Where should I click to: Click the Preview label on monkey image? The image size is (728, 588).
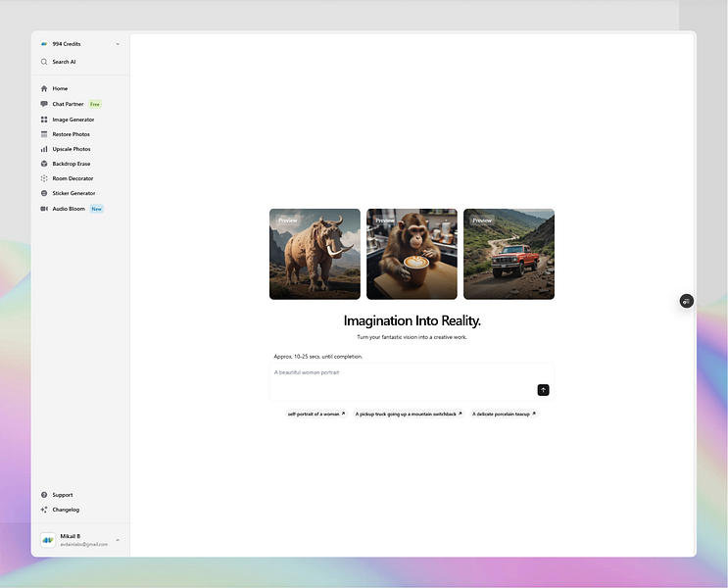click(385, 220)
